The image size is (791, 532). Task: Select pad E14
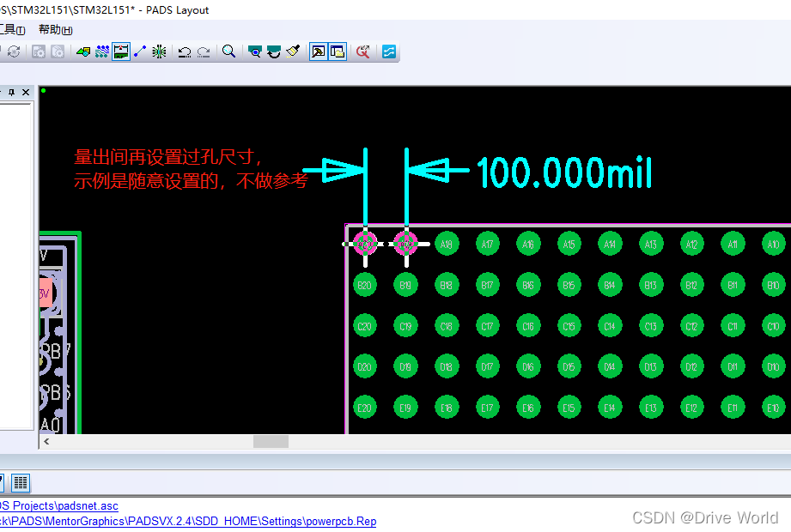pyautogui.click(x=610, y=408)
